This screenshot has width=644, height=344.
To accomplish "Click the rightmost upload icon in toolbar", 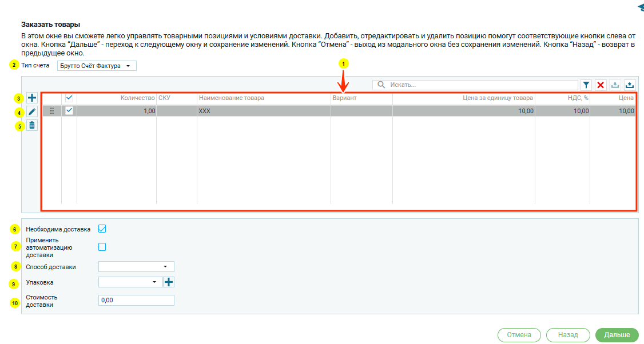I will coord(630,85).
